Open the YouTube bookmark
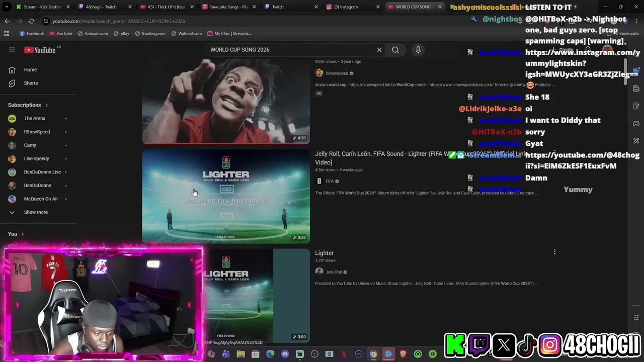 60,33
